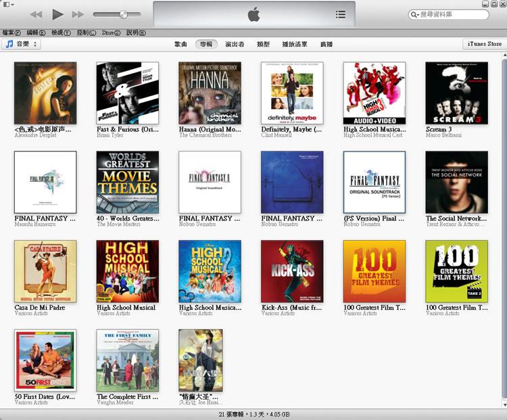This screenshot has width=507, height=420.
Task: Select the PS Version Final Fantasy cover
Action: tap(375, 182)
